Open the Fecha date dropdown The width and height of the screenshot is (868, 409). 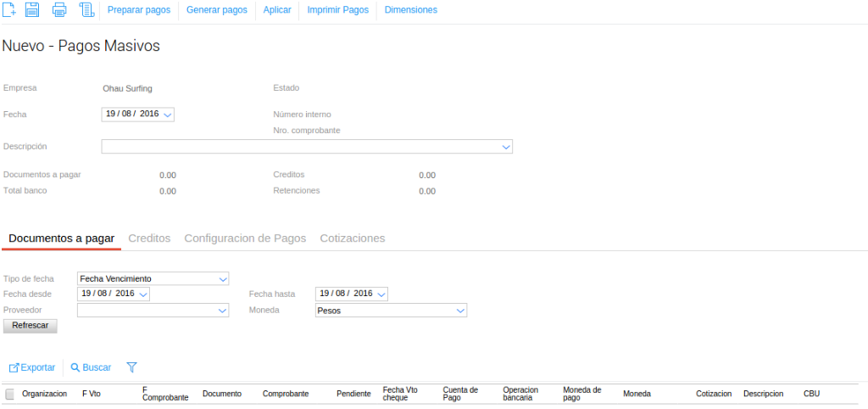point(169,115)
